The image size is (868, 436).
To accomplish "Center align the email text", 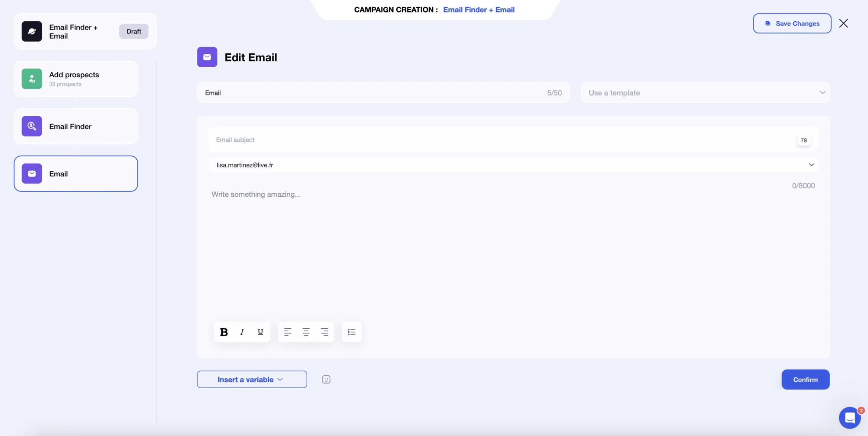I will click(306, 332).
